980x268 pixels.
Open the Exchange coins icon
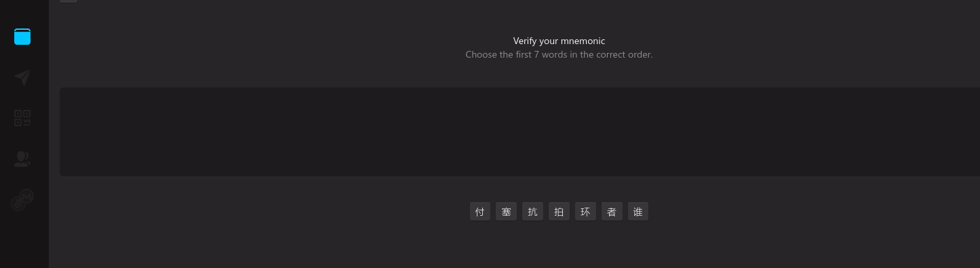[x=22, y=199]
